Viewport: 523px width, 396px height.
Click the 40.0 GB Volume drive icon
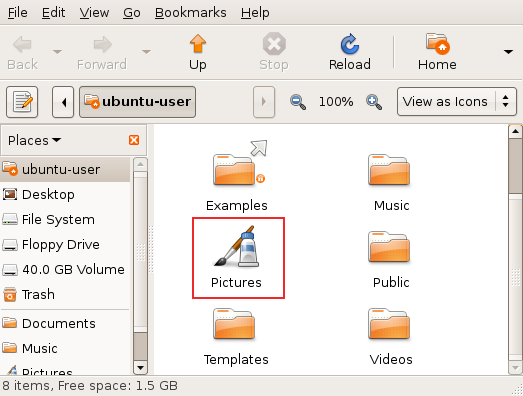10,270
